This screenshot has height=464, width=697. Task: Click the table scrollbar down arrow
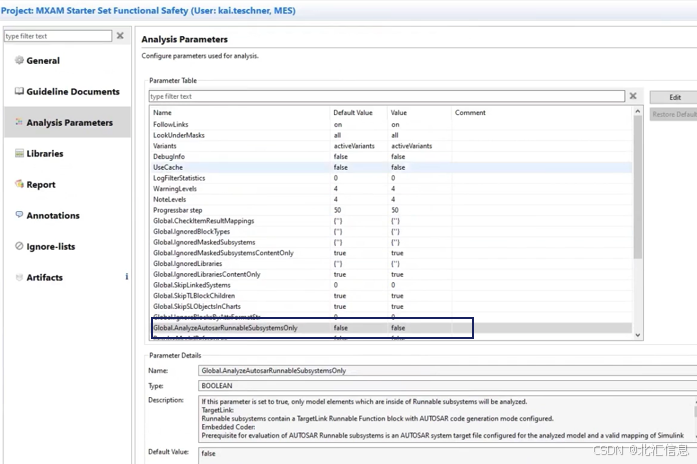(x=638, y=335)
